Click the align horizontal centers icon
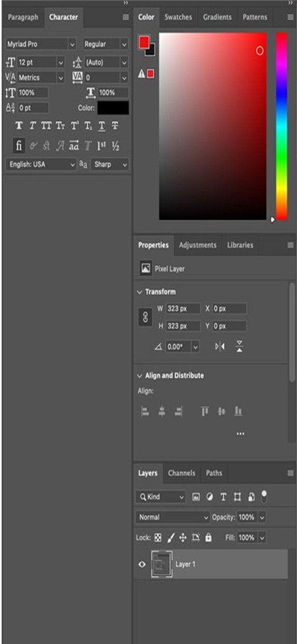This screenshot has width=297, height=644. pos(162,411)
